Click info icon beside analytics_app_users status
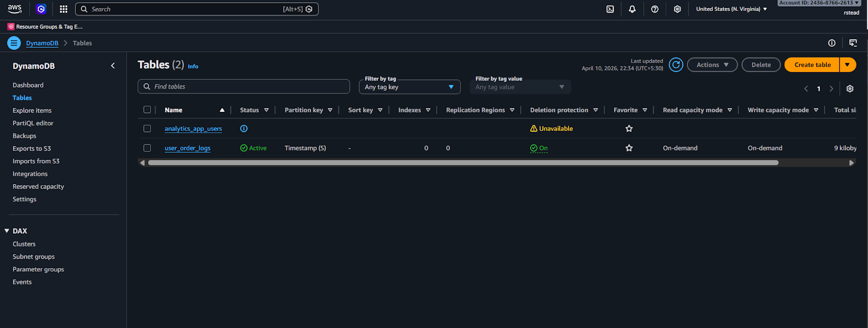The width and height of the screenshot is (868, 328). (244, 129)
